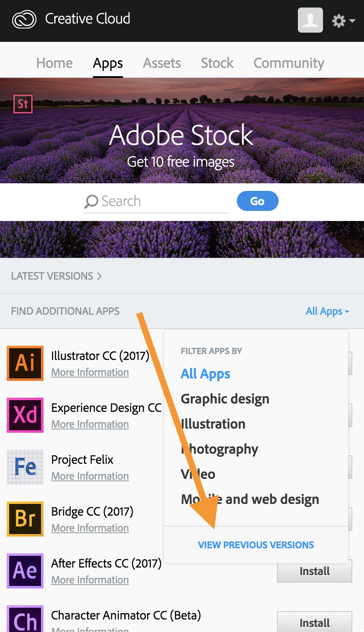364x632 pixels.
Task: Click the Adobe Stock St badge
Action: pos(23,104)
